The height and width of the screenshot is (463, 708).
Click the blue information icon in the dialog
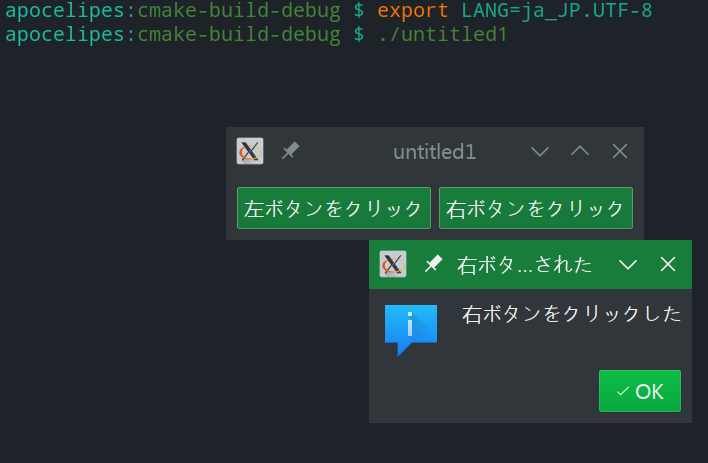point(410,329)
